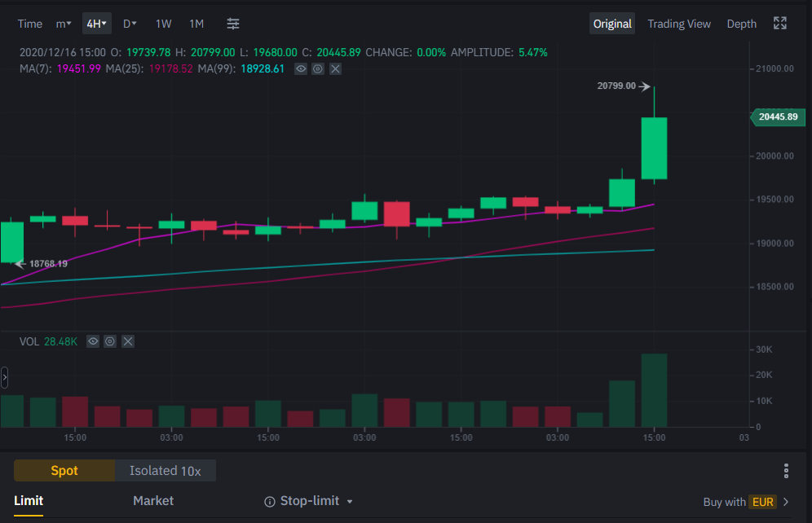This screenshot has width=812, height=523.
Task: Expand chart to fullscreen
Action: [x=780, y=24]
